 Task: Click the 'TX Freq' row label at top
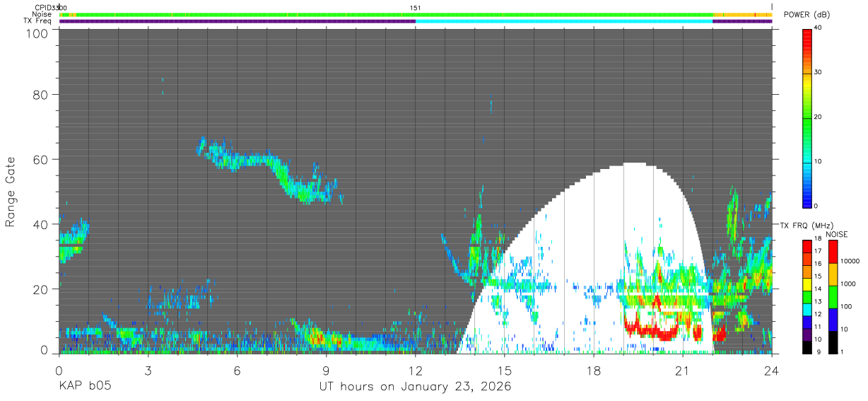click(37, 21)
